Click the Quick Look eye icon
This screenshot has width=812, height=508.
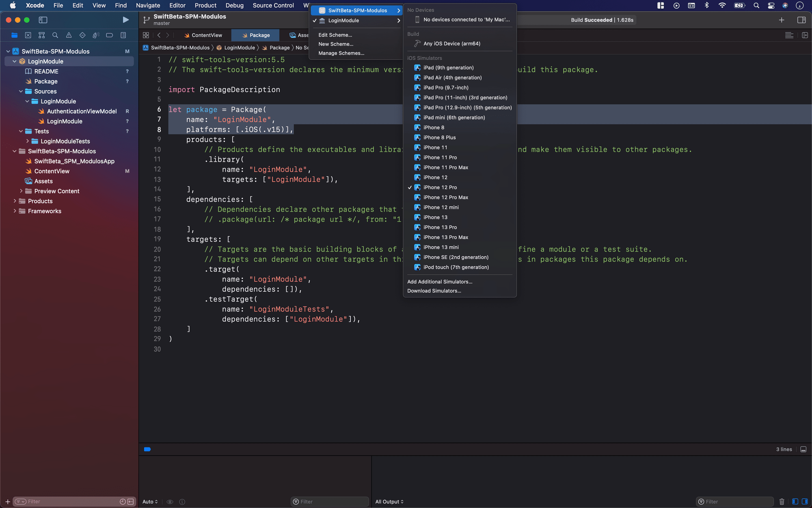coord(170,502)
